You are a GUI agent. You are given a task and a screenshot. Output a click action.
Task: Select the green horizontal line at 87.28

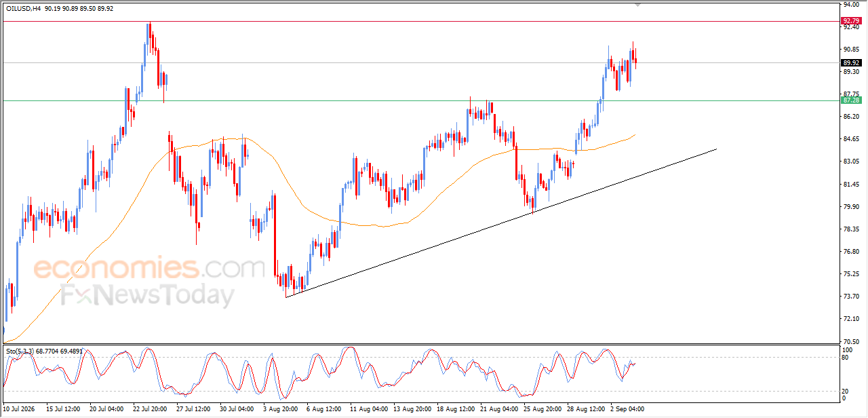pos(420,100)
